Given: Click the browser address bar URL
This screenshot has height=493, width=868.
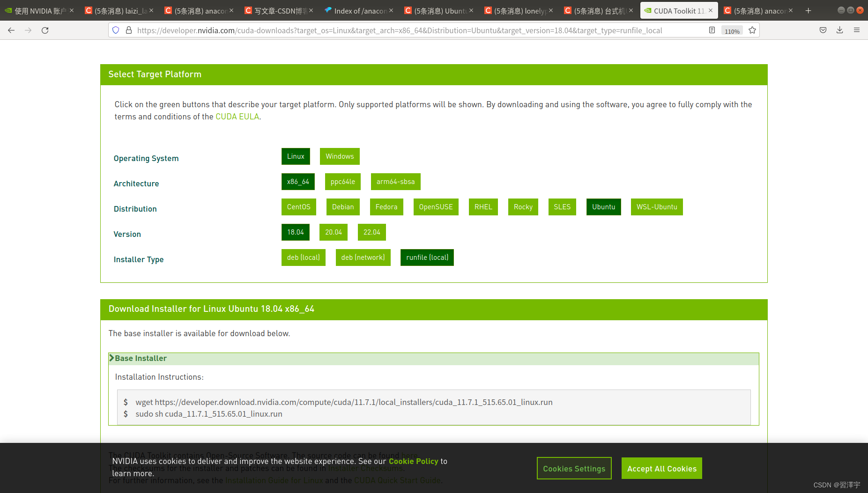Looking at the screenshot, I should click(x=400, y=30).
